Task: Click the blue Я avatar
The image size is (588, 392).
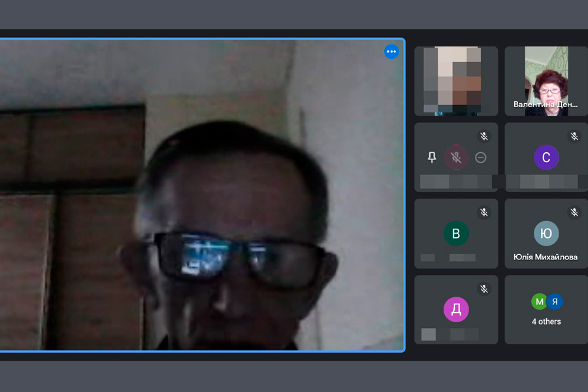Action: [x=555, y=302]
